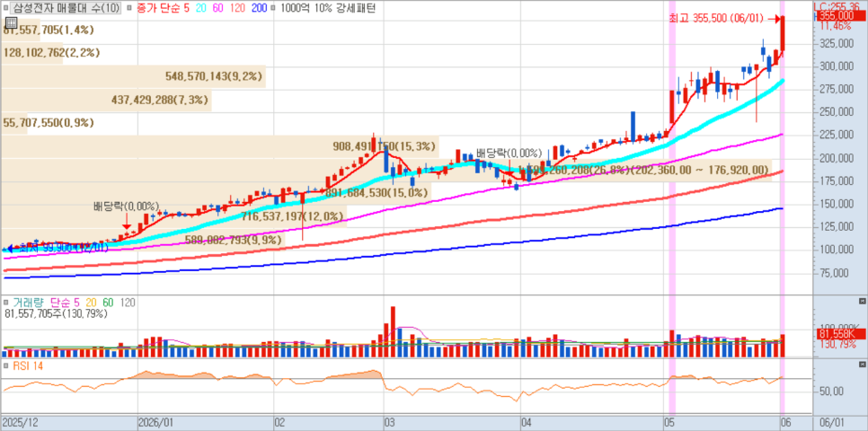Click the red down arrow under first 배당락

pyautogui.click(x=126, y=221)
